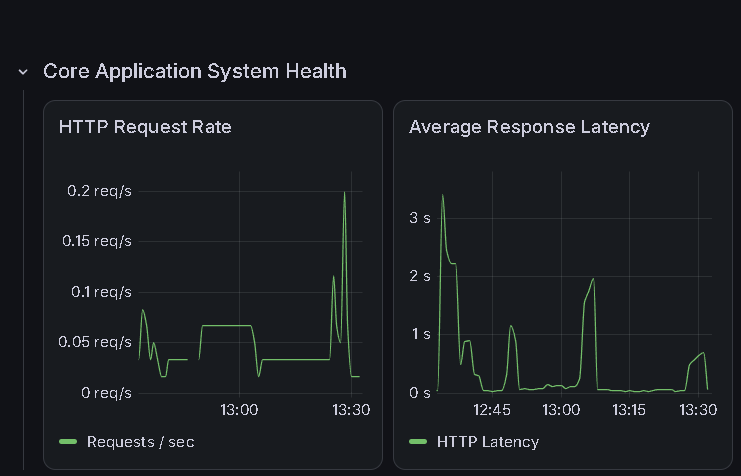Screen dimensions: 741x476
Task: Click the latency bump near 13:30
Action: [698, 357]
